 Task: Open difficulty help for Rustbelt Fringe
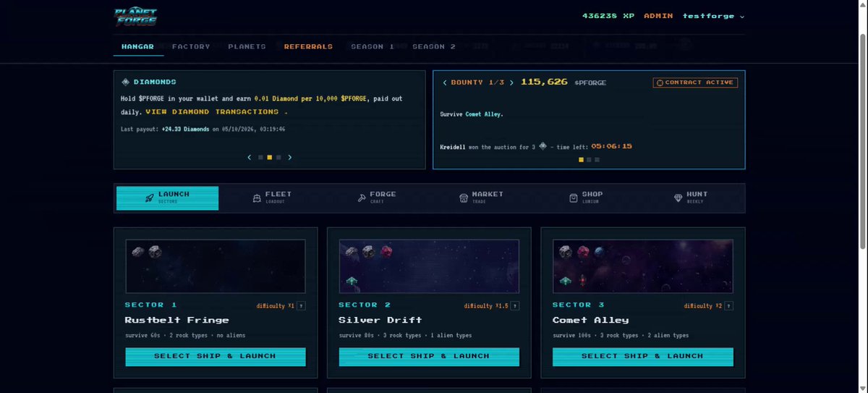tap(301, 305)
